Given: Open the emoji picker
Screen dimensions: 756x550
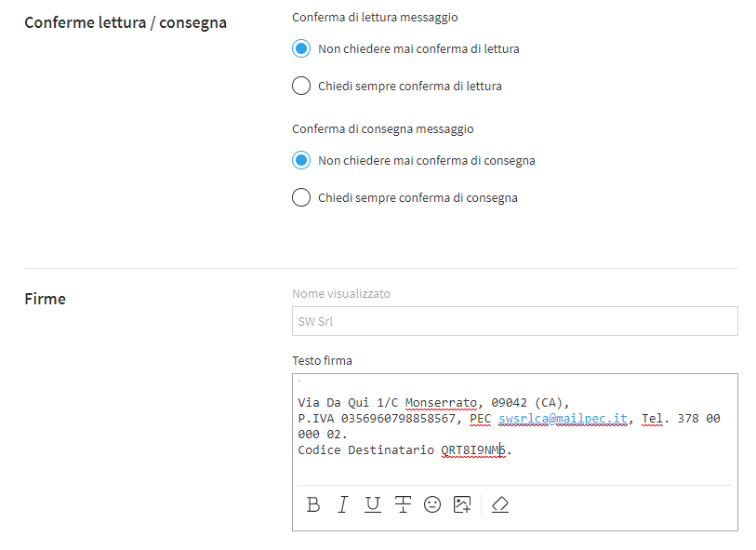Looking at the screenshot, I should (x=432, y=504).
